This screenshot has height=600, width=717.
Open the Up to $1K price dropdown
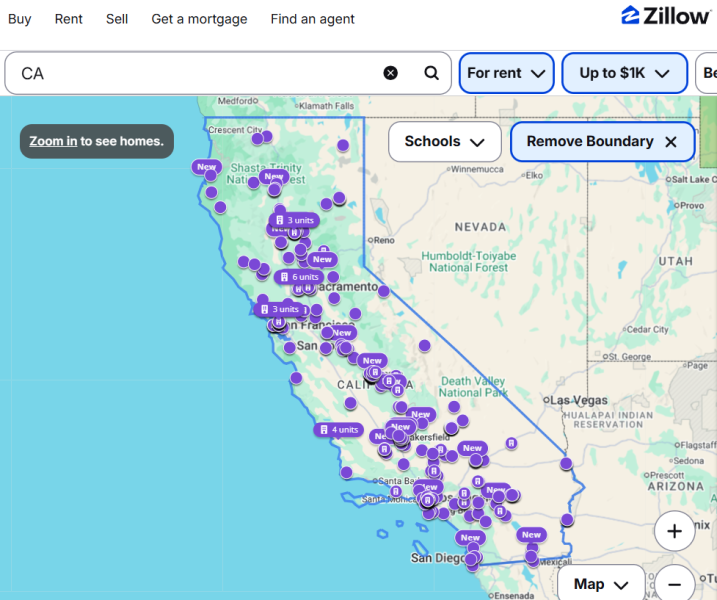point(625,73)
